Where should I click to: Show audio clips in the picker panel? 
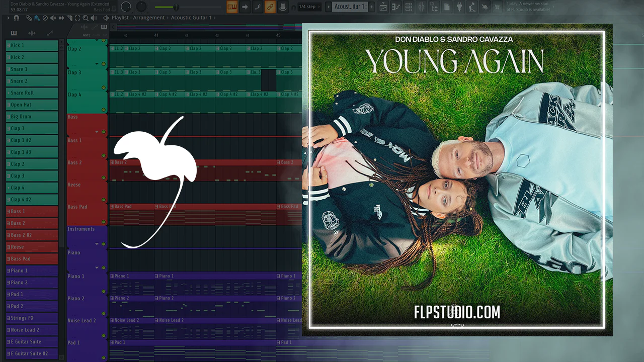[x=32, y=33]
